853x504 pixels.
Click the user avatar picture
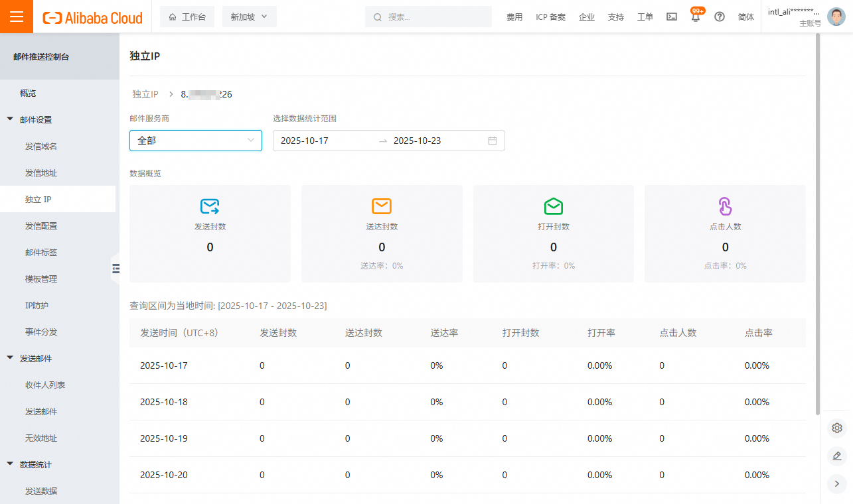click(x=836, y=17)
